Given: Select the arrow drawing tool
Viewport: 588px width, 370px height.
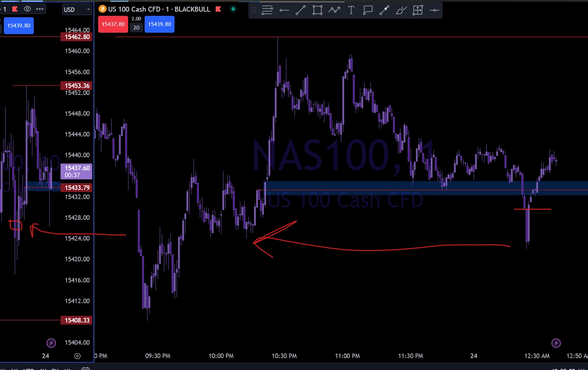Looking at the screenshot, I should pyautogui.click(x=384, y=10).
